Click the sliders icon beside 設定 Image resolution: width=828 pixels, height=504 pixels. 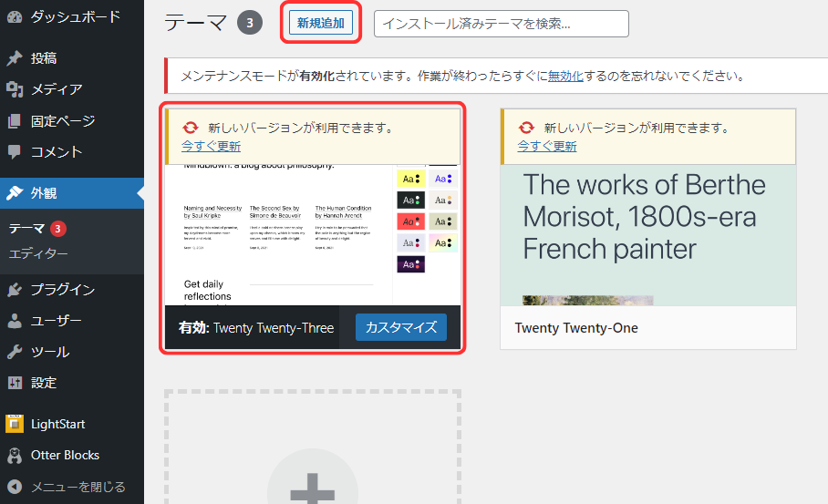15,383
